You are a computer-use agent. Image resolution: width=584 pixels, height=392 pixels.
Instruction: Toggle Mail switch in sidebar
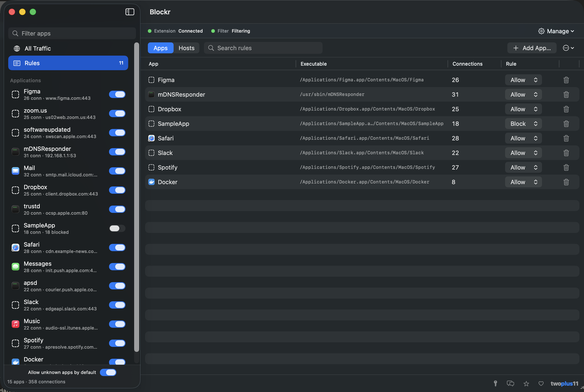pyautogui.click(x=117, y=171)
